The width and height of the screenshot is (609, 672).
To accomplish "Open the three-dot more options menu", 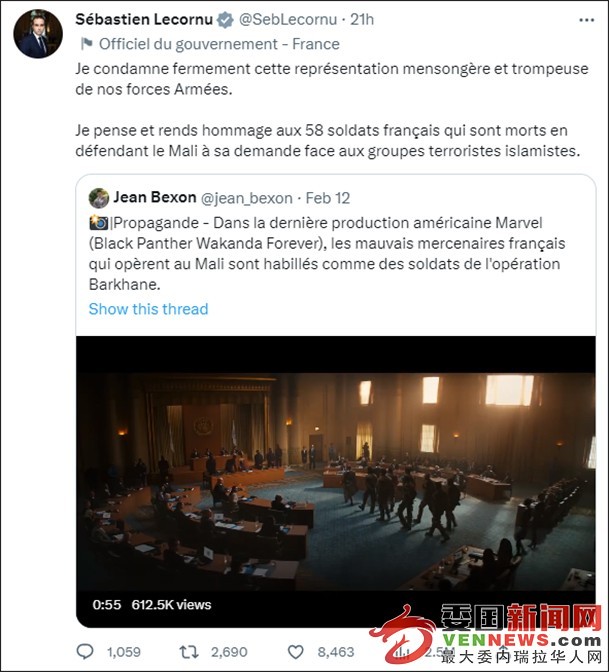I will pyautogui.click(x=586, y=20).
